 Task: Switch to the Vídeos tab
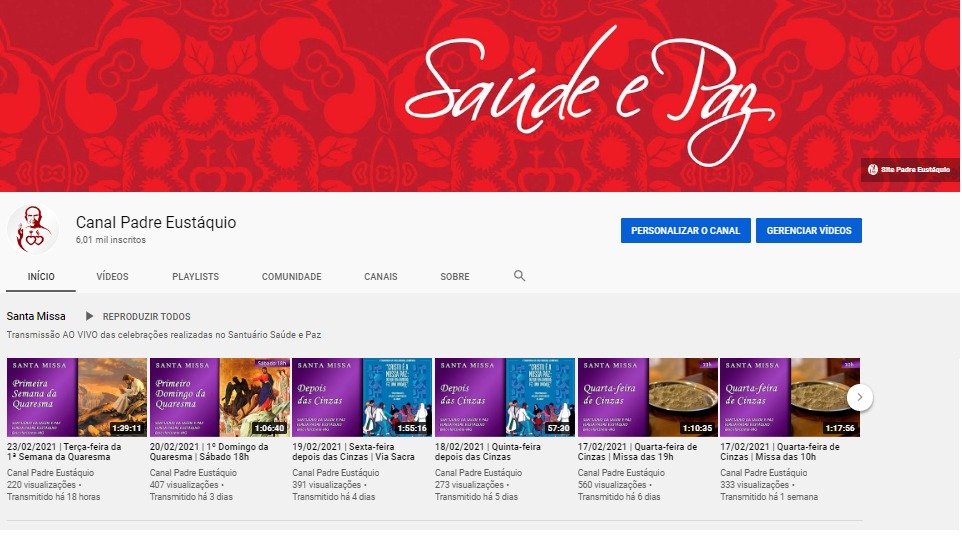[112, 277]
